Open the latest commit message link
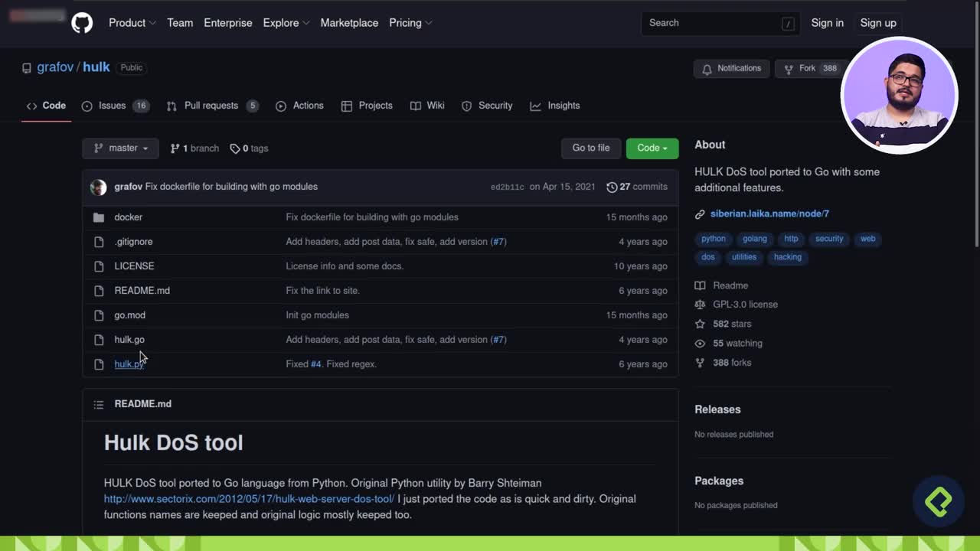This screenshot has height=551, width=980. (x=231, y=187)
